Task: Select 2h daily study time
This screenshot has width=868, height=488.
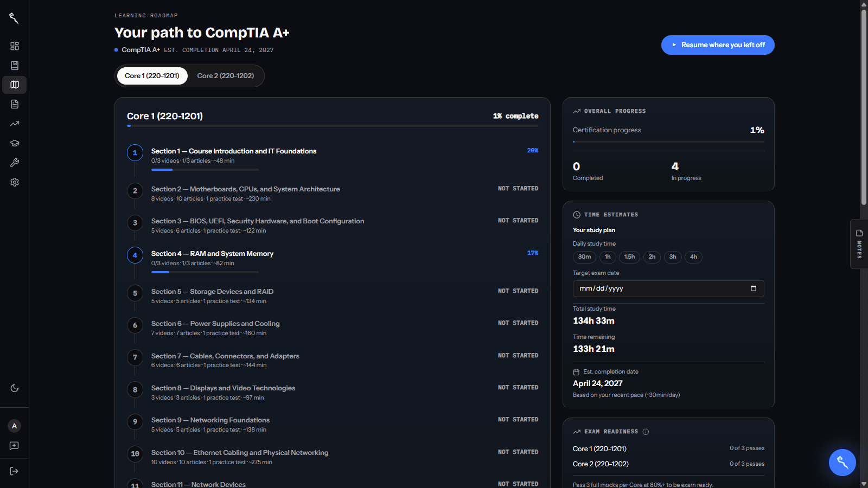Action: tap(652, 257)
